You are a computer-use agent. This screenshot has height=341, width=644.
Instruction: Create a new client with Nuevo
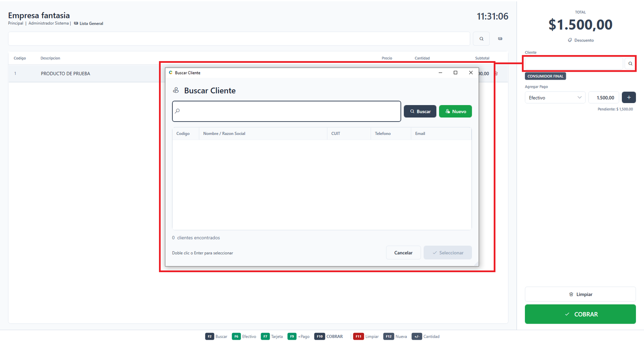455,112
